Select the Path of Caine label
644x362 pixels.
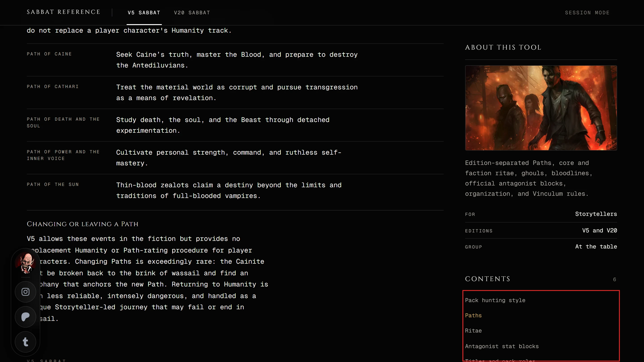click(49, 54)
